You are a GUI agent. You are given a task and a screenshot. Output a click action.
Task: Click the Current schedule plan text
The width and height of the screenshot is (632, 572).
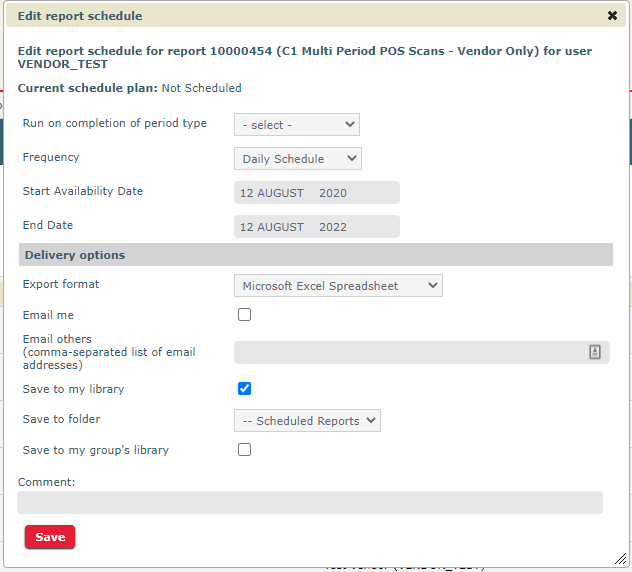[x=130, y=88]
